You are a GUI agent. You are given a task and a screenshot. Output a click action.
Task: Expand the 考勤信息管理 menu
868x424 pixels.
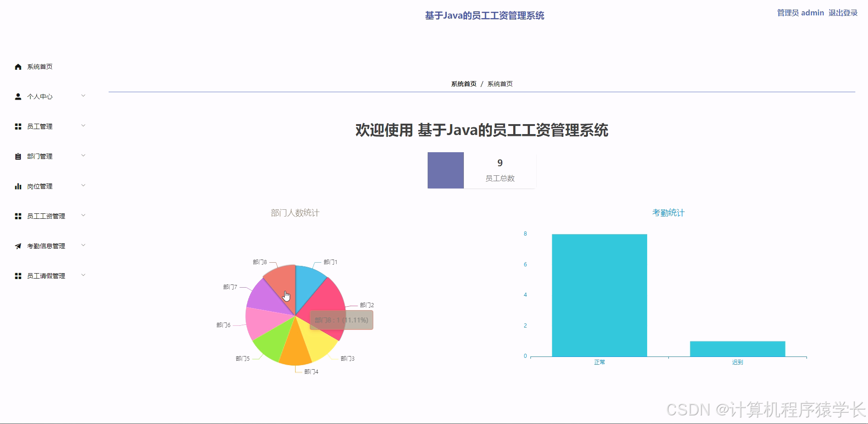tap(83, 246)
